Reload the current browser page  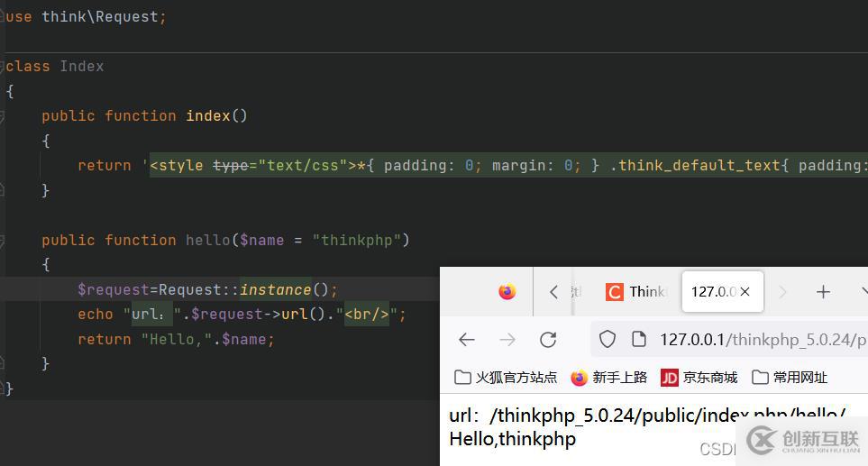(x=548, y=339)
